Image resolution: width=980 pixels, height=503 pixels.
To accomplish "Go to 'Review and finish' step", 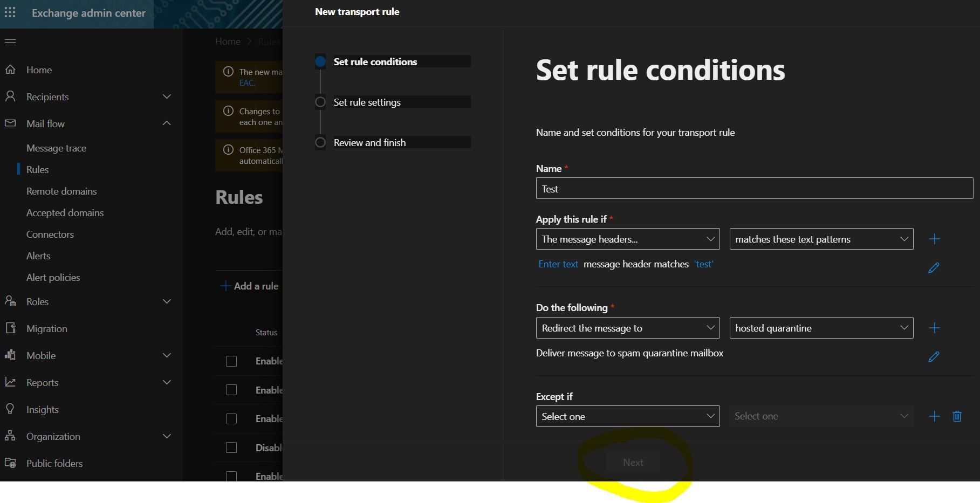I will point(369,142).
